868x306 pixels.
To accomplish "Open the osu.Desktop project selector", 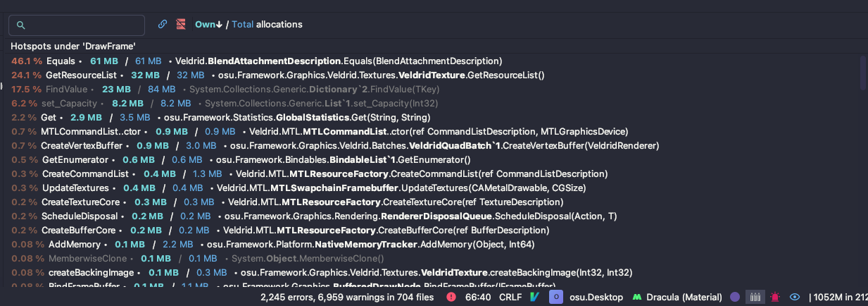I will (x=596, y=298).
